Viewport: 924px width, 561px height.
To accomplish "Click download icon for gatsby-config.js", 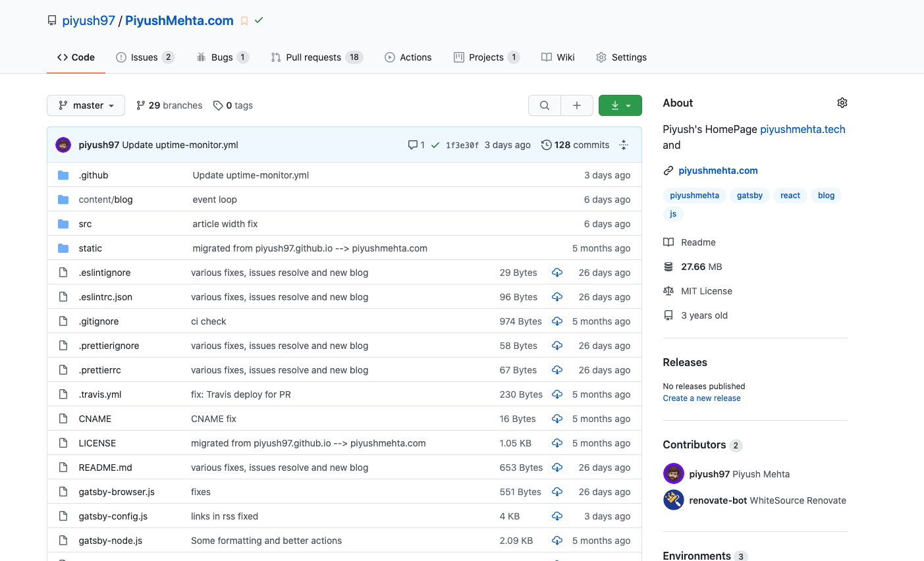I will 557,516.
